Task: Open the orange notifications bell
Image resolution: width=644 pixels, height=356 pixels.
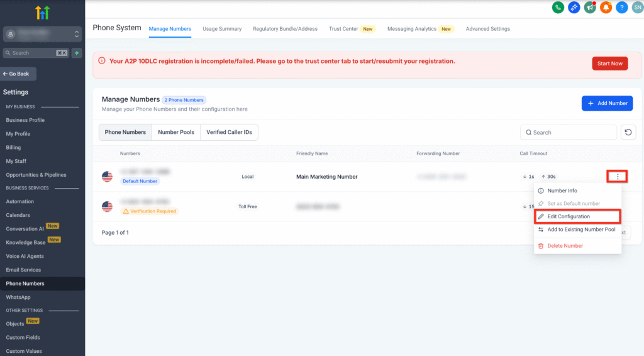Action: point(606,8)
